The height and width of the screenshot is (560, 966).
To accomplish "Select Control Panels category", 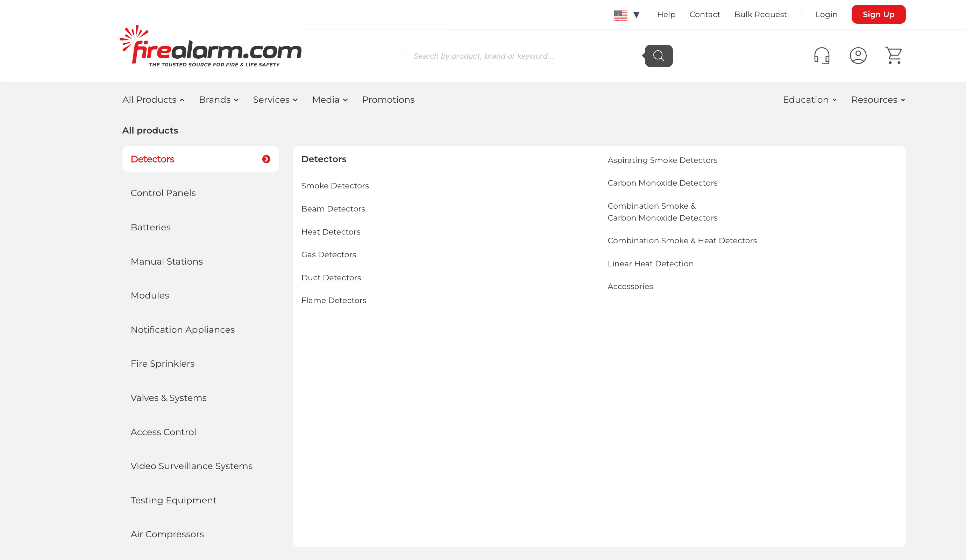I will (x=163, y=193).
